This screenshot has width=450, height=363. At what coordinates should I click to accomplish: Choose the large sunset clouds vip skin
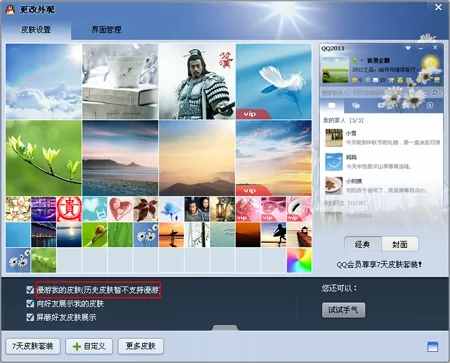click(274, 158)
